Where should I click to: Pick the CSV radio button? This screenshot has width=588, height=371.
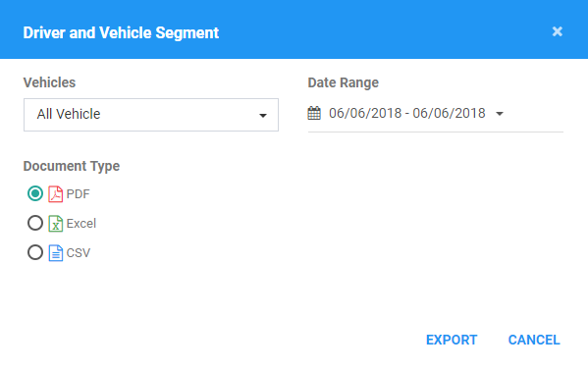tap(35, 252)
